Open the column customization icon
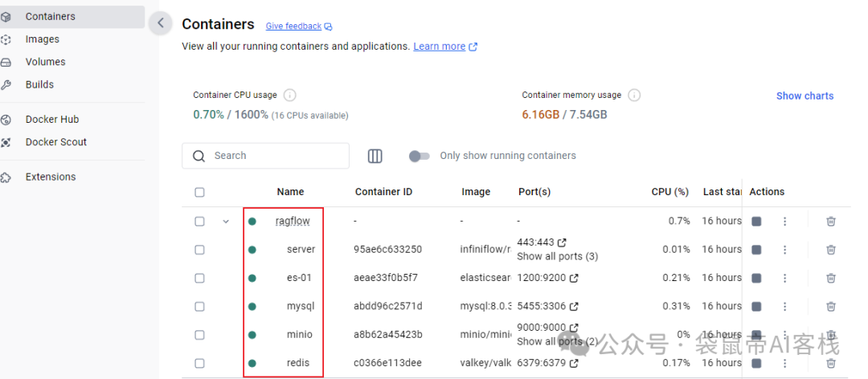Screen dimensions: 868x379 click(x=375, y=156)
